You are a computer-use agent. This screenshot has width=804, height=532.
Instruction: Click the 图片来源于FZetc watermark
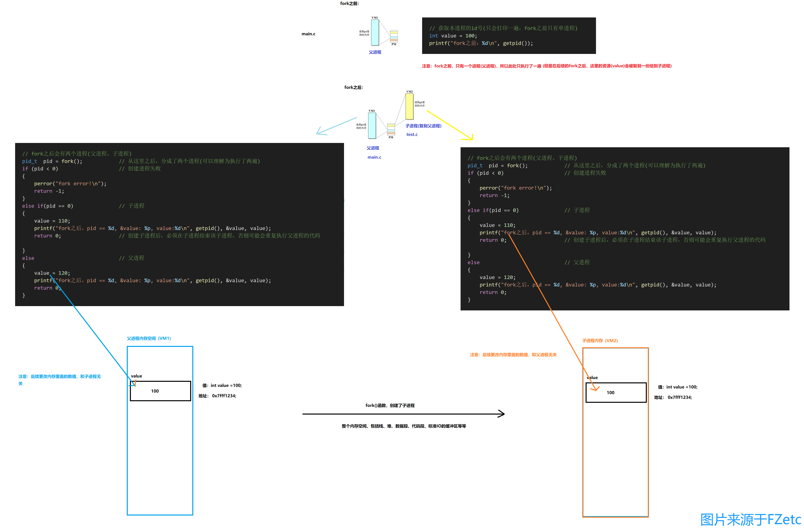pyautogui.click(x=751, y=519)
